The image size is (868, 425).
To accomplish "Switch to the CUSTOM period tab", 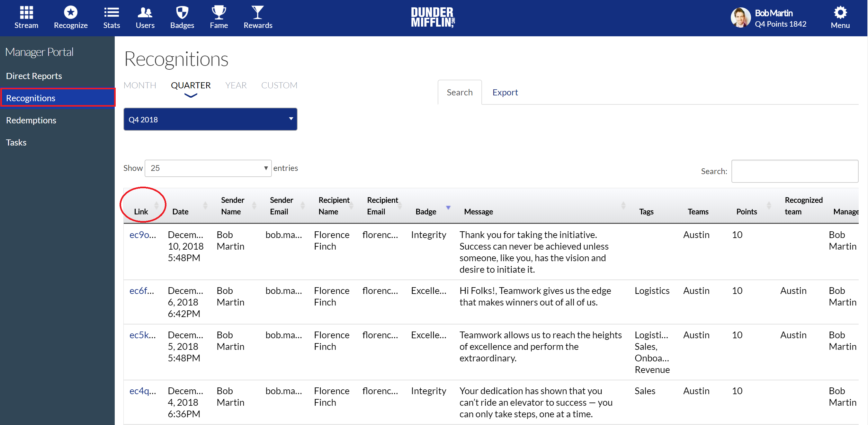I will tap(279, 85).
